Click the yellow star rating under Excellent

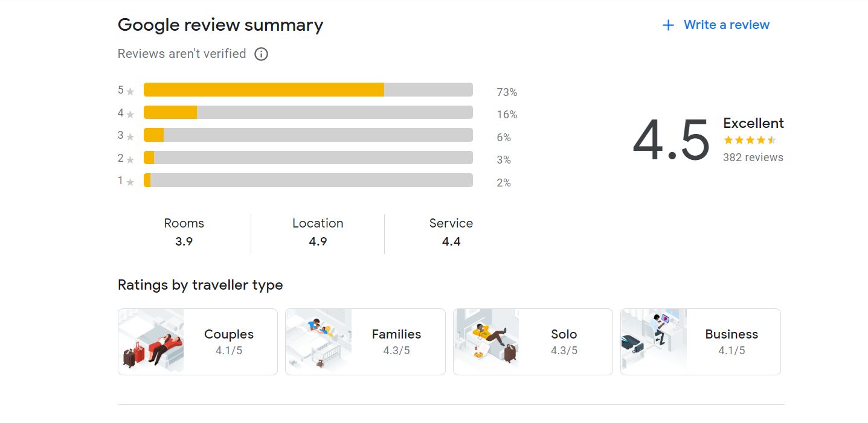[x=750, y=141]
